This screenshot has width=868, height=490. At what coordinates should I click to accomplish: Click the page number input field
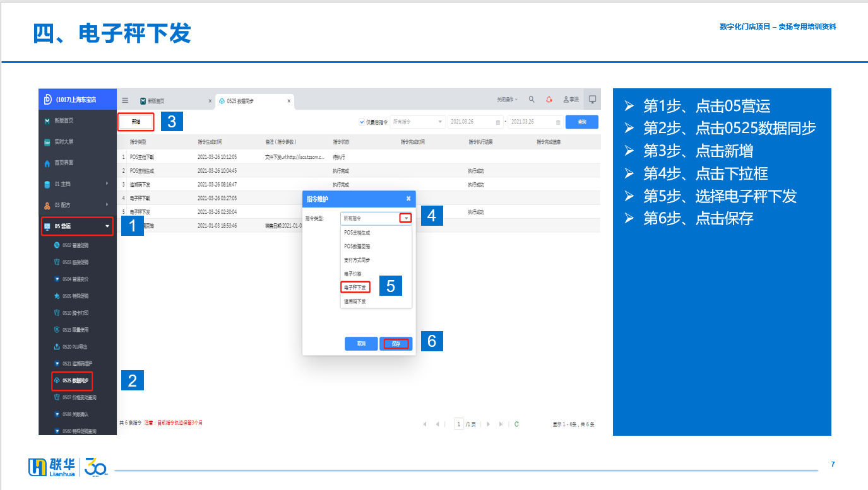tap(460, 424)
